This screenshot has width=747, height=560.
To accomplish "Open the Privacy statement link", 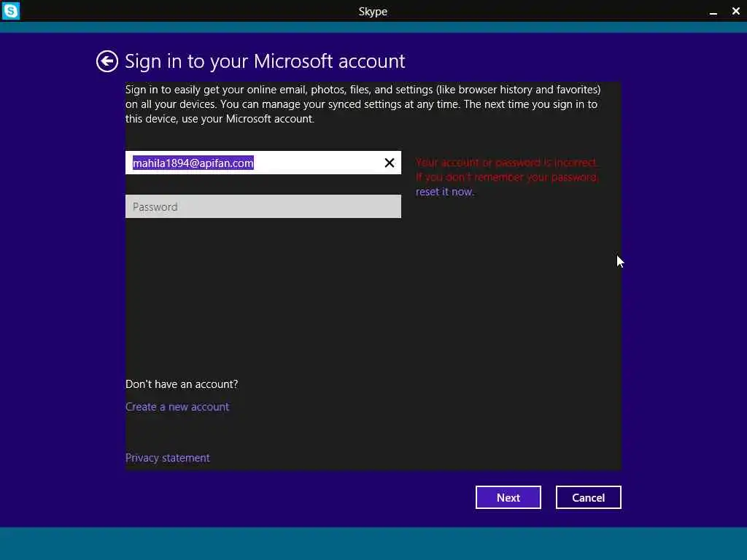I will [167, 458].
